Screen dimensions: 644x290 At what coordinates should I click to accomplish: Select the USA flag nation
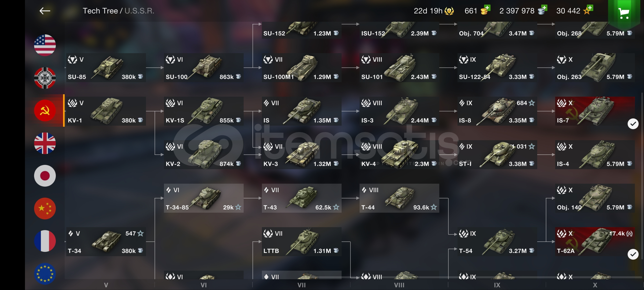pos(45,45)
